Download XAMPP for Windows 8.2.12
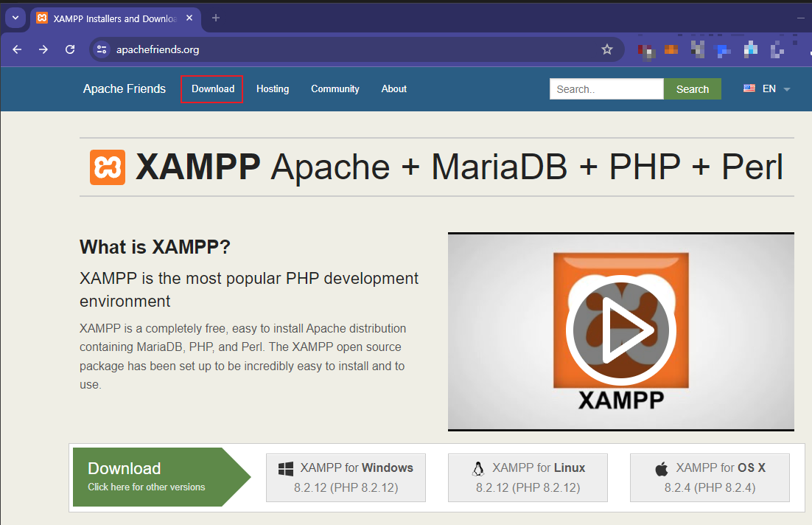This screenshot has height=525, width=812. 346,477
